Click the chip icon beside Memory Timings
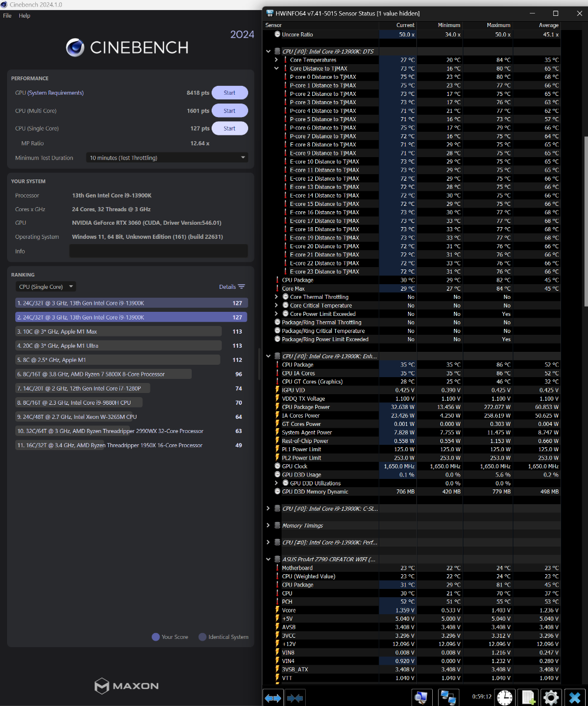 [x=277, y=525]
